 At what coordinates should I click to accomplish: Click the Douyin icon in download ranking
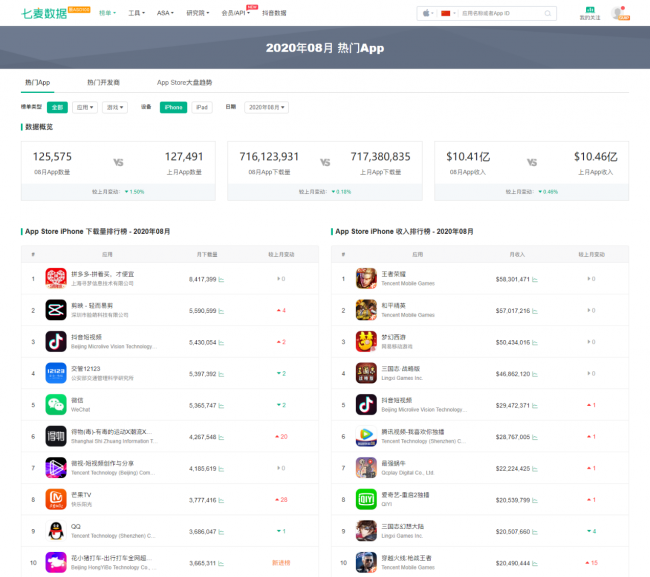coord(56,342)
